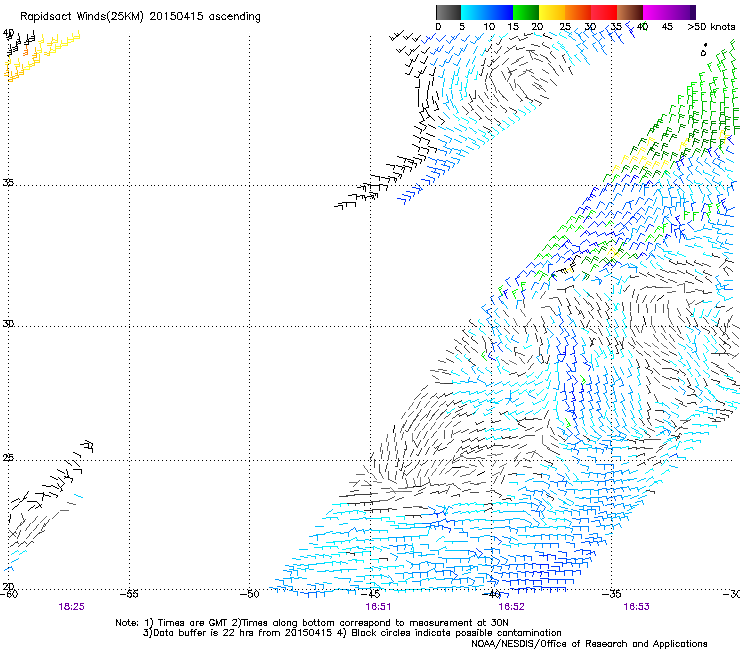
Task: Click the black contamination circles near top right
Action: click(x=704, y=50)
